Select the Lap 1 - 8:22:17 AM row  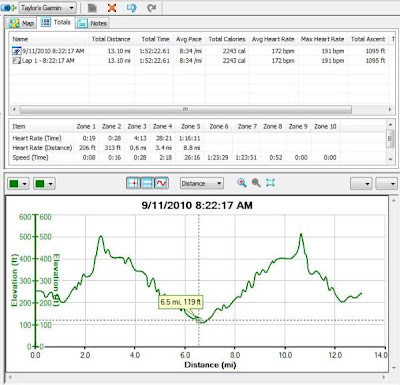point(199,61)
